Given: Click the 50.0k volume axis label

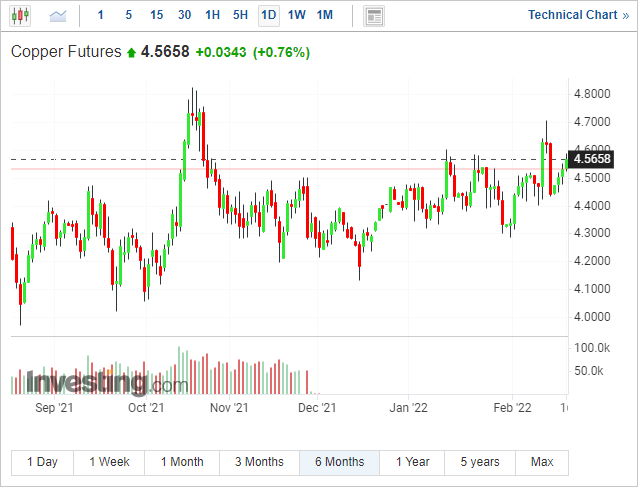Looking at the screenshot, I should 588,371.
